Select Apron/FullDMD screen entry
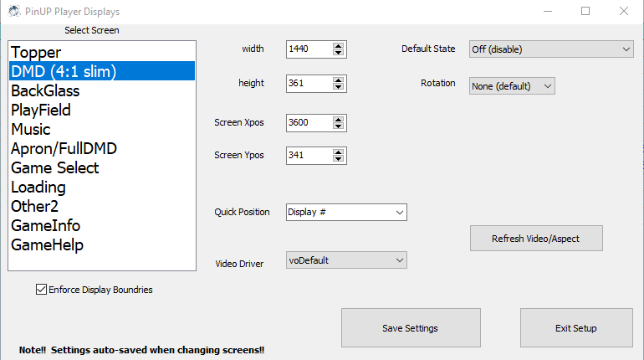Viewport: 644px width, 360px height. pos(102,148)
